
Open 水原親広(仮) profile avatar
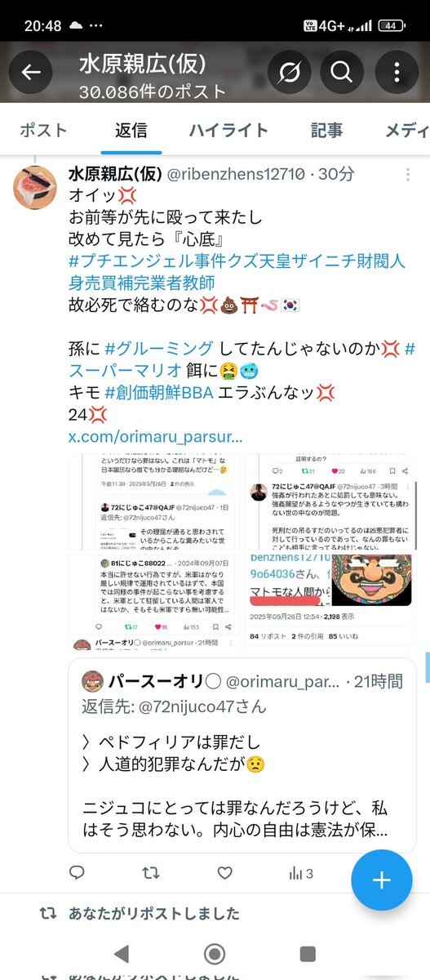click(x=34, y=187)
